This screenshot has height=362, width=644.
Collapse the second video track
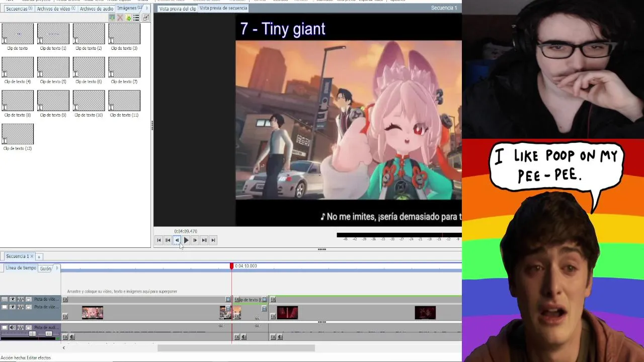tap(5, 307)
